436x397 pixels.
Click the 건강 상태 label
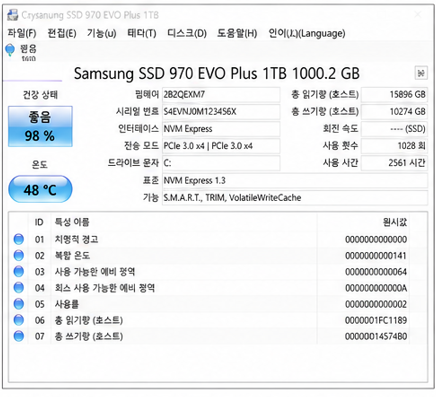[x=40, y=95]
